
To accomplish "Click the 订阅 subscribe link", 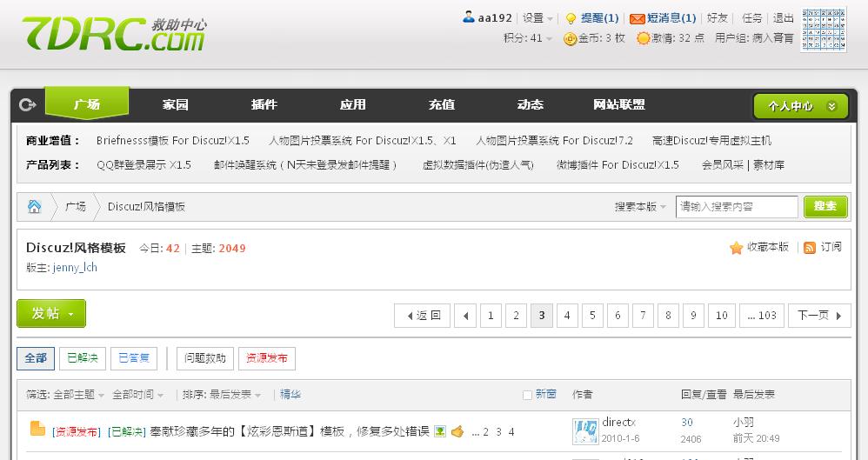I will click(831, 247).
